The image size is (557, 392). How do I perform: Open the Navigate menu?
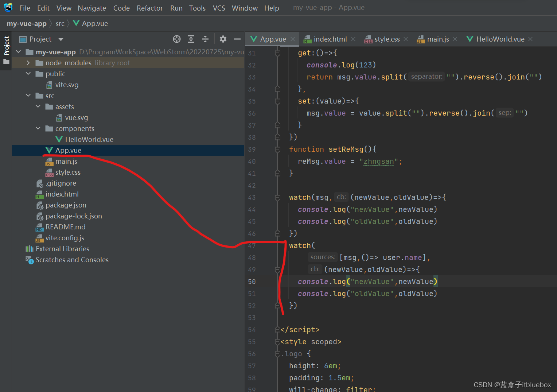(92, 8)
